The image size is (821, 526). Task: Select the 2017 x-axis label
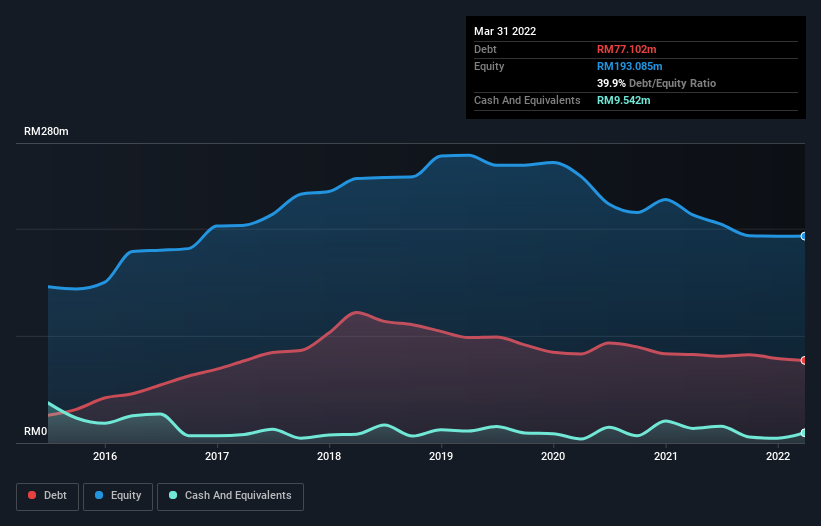(217, 456)
